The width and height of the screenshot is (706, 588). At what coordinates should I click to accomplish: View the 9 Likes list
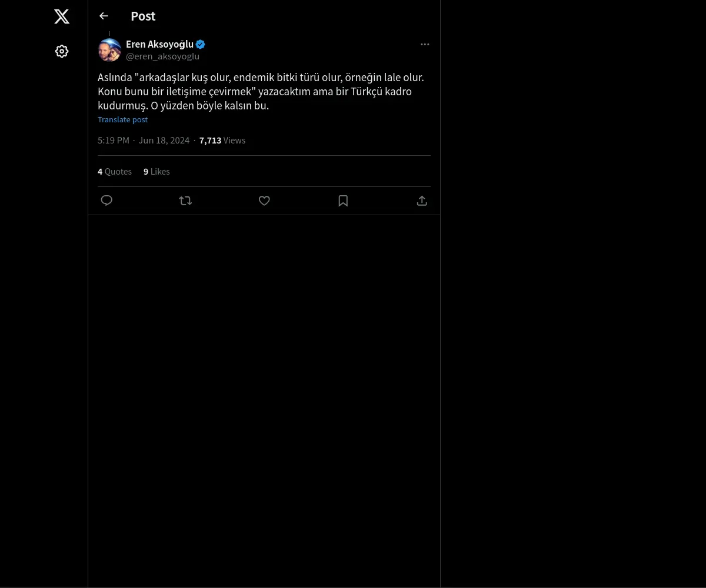[x=156, y=172]
